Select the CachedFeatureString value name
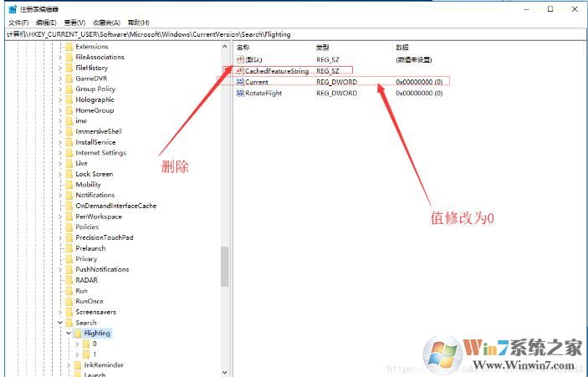The width and height of the screenshot is (588, 377). (x=277, y=71)
